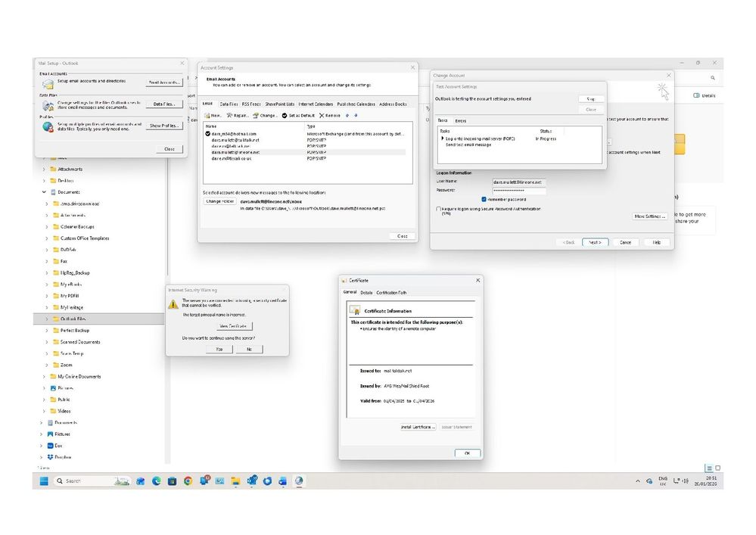Image resolution: width=756 pixels, height=535 pixels.
Task: Click Show Profiles button
Action: [x=164, y=126]
